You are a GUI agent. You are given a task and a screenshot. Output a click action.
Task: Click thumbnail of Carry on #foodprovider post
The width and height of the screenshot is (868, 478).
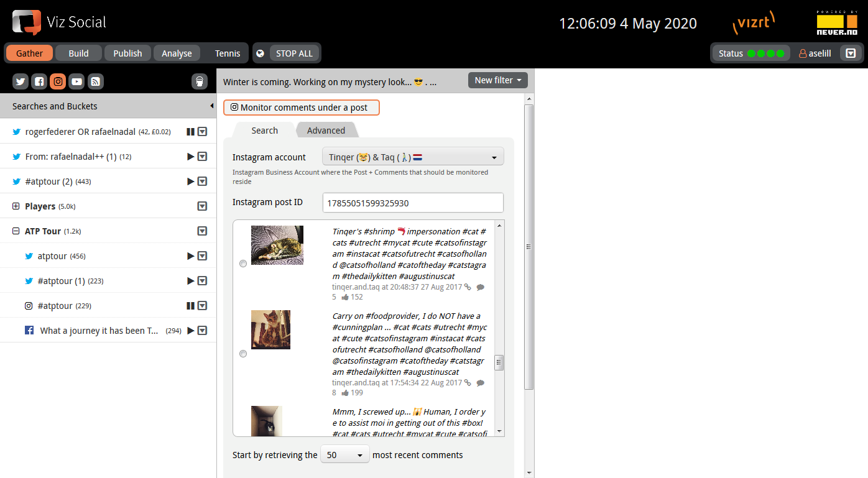[x=270, y=329]
